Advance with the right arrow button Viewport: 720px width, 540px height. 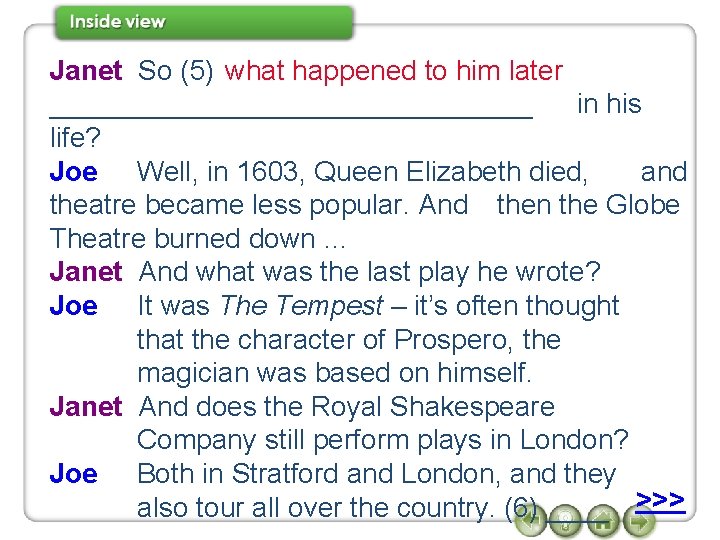[639, 520]
